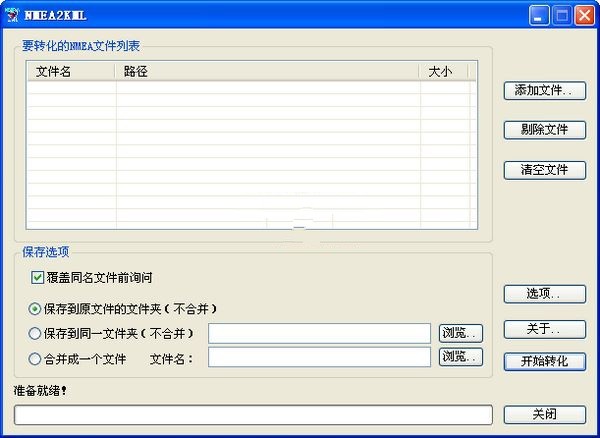Click 浏览 button next to 文件名 field

pos(461,357)
